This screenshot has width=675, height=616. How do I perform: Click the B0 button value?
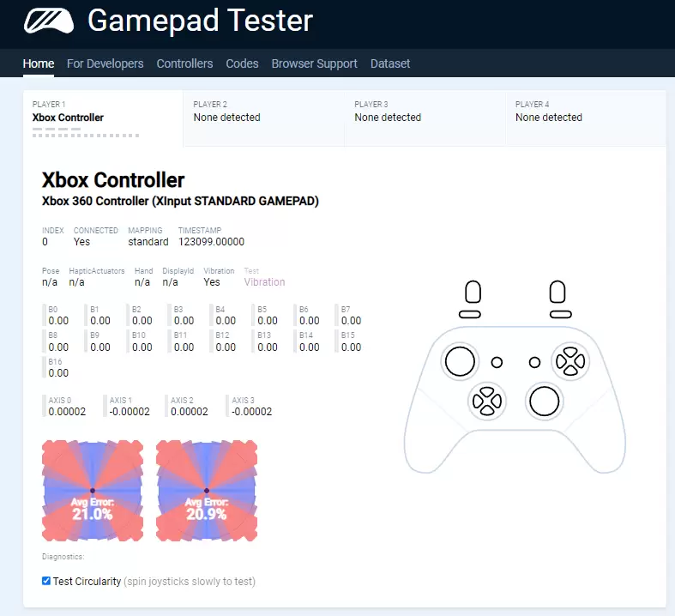point(58,321)
